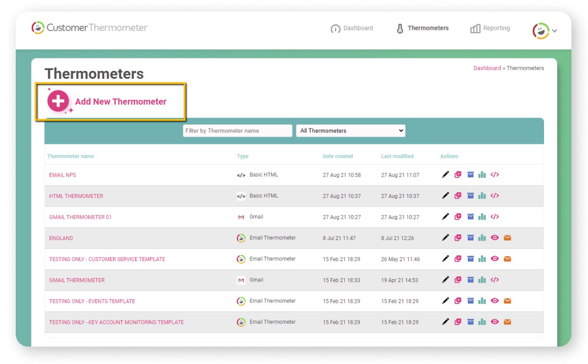Open the EMAIL NPS thermometer link

(63, 175)
